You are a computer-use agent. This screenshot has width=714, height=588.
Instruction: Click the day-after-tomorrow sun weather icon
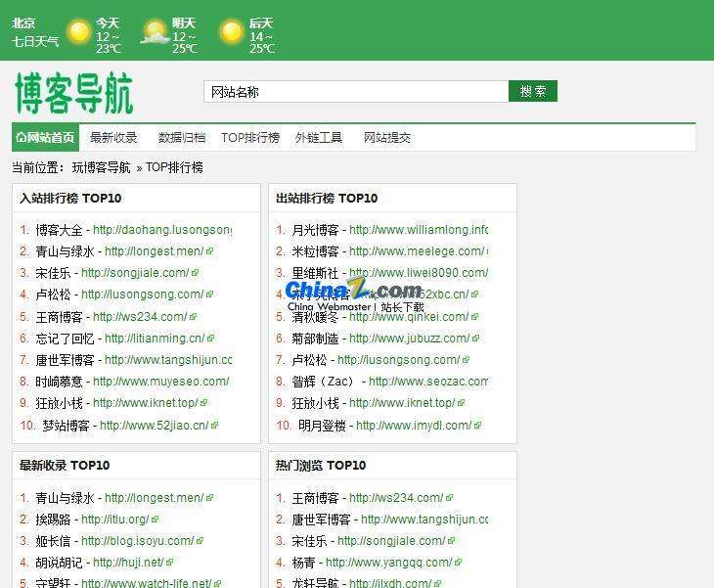coord(232,33)
